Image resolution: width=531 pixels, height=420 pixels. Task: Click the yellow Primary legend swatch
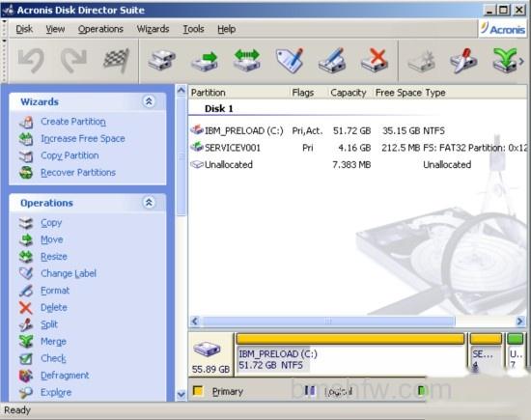point(198,391)
